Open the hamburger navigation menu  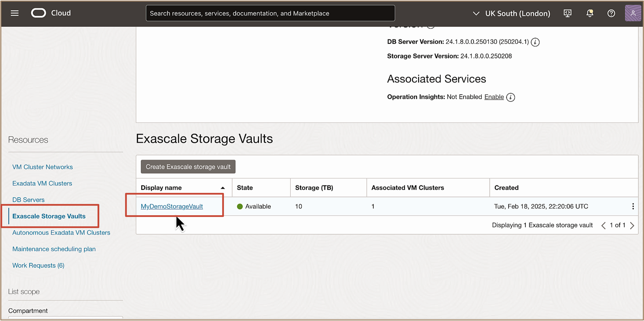click(15, 13)
